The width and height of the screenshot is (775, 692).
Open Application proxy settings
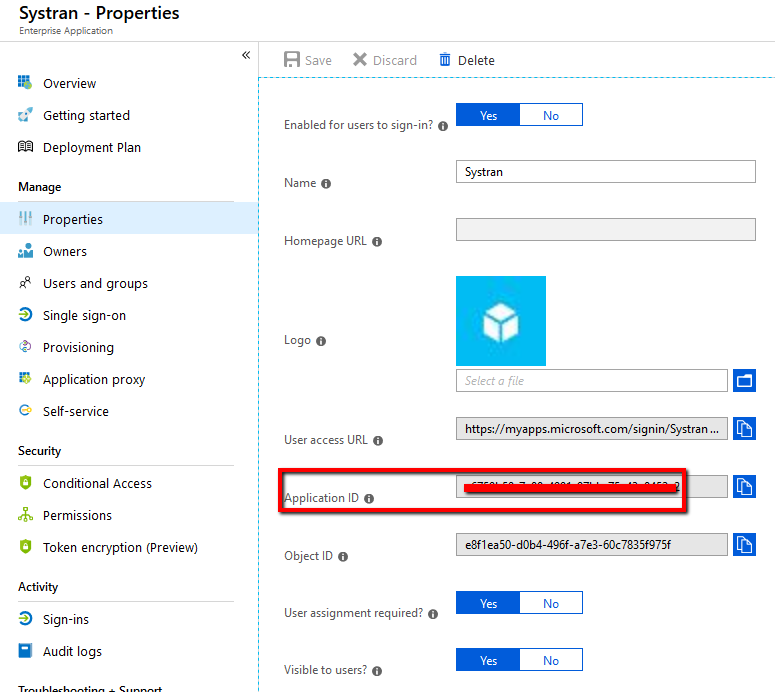(x=94, y=380)
